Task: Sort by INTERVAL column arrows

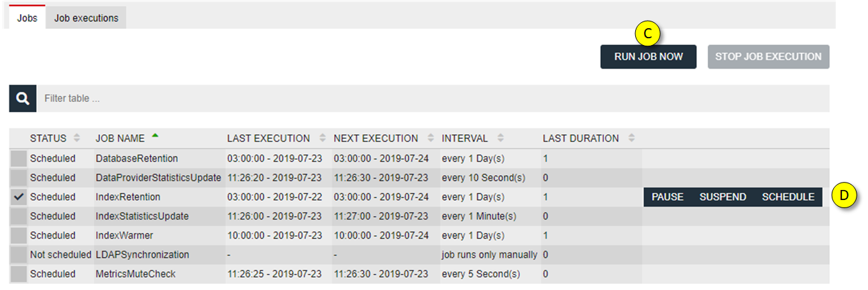Action: (500, 138)
